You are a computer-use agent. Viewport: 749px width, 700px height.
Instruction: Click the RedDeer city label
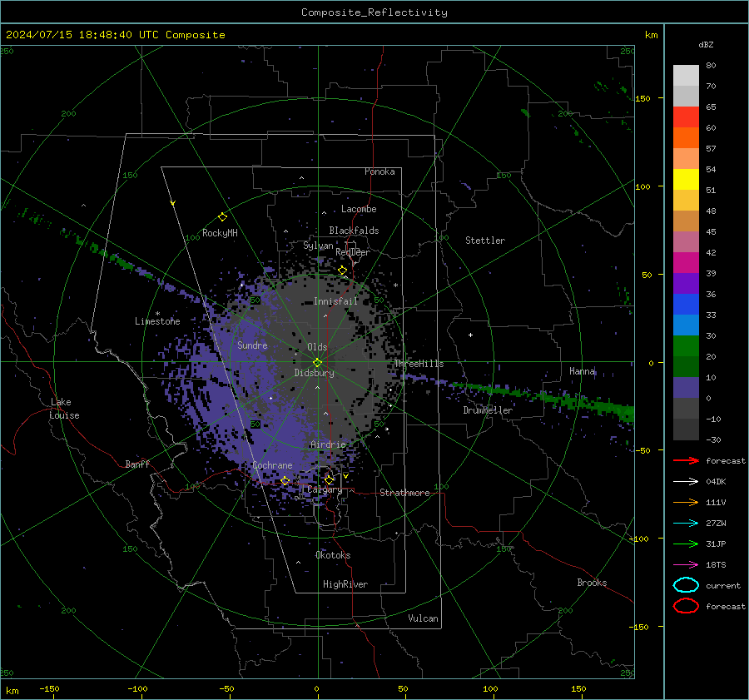pyautogui.click(x=353, y=252)
